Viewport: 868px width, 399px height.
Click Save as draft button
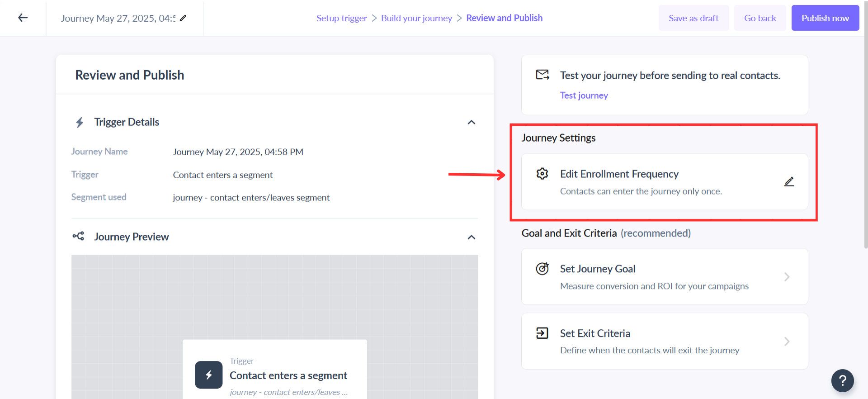click(693, 18)
